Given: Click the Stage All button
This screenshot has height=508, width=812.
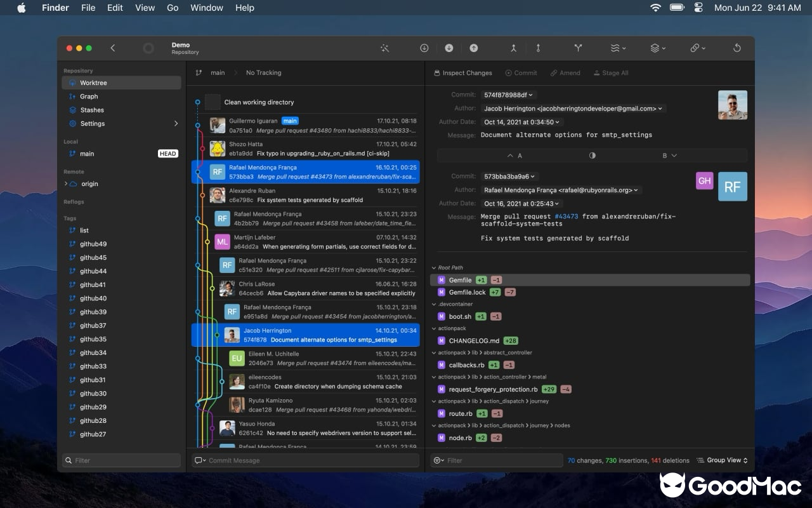Looking at the screenshot, I should [611, 73].
